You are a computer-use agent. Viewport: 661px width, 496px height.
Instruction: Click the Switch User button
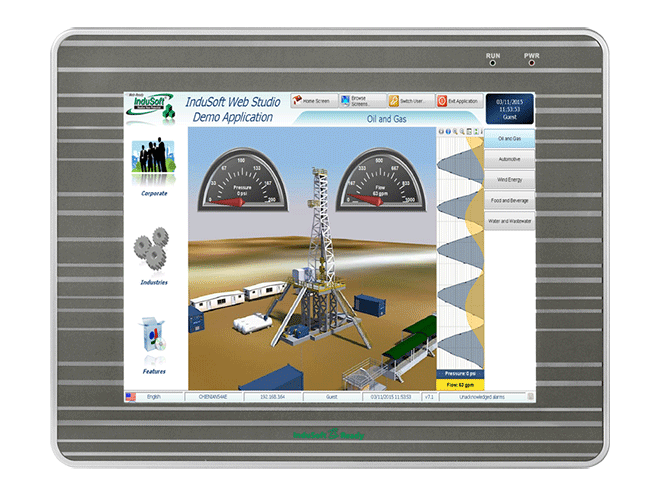click(411, 101)
